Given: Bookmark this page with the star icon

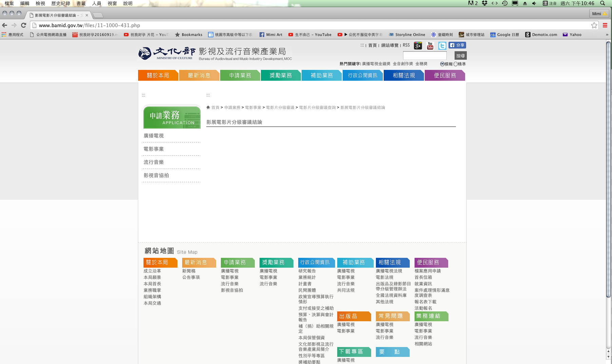Looking at the screenshot, I should [594, 25].
